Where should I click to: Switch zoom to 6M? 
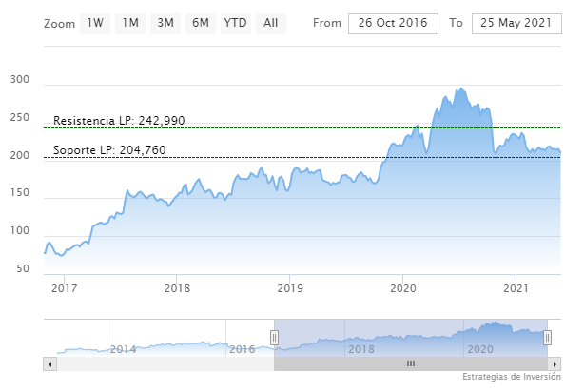point(201,22)
